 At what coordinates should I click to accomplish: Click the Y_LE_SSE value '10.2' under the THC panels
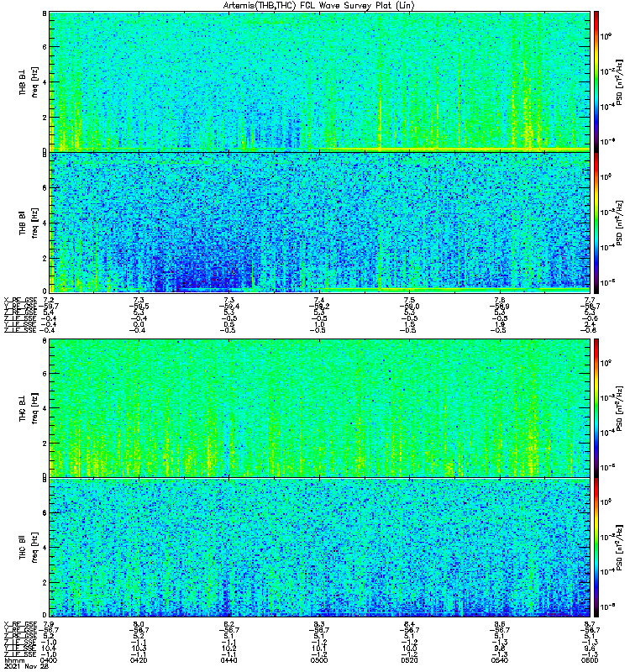click(228, 648)
